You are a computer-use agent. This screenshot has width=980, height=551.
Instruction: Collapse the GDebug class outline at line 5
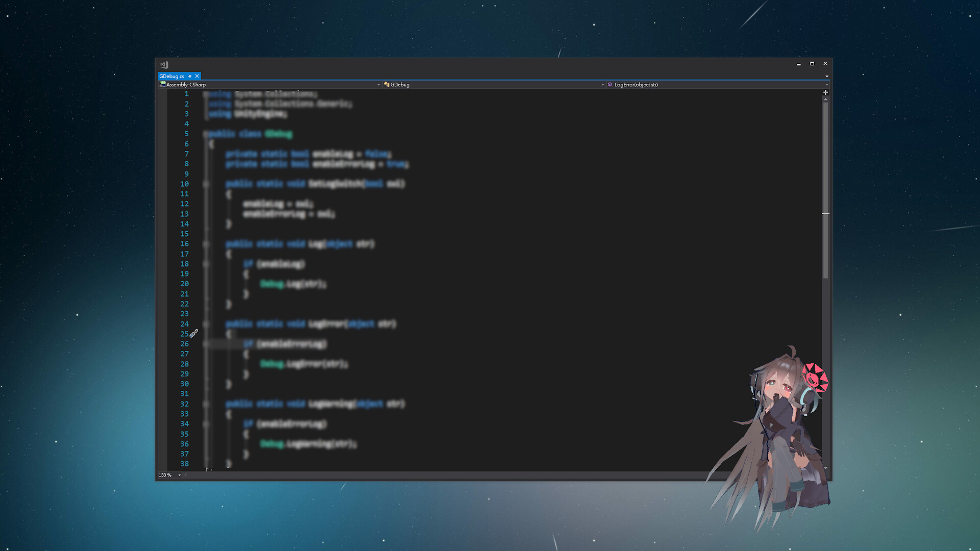(x=206, y=134)
